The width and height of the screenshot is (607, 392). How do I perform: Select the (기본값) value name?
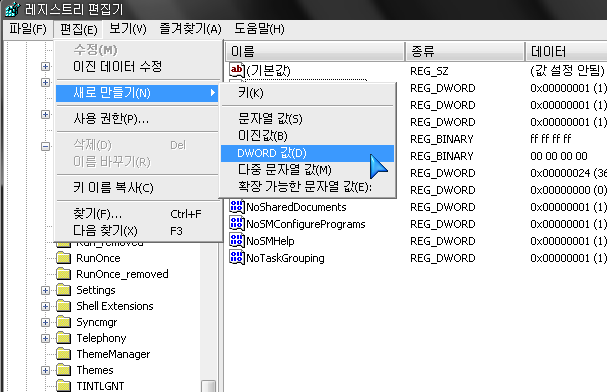(x=268, y=70)
